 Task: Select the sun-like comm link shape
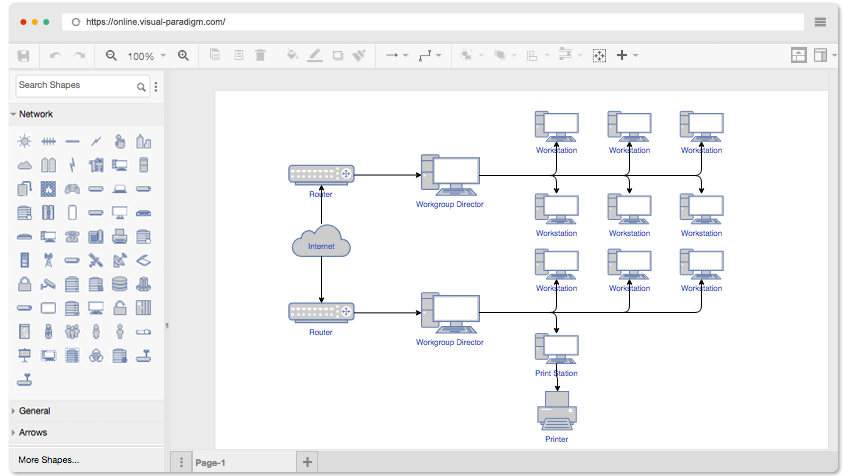click(24, 142)
